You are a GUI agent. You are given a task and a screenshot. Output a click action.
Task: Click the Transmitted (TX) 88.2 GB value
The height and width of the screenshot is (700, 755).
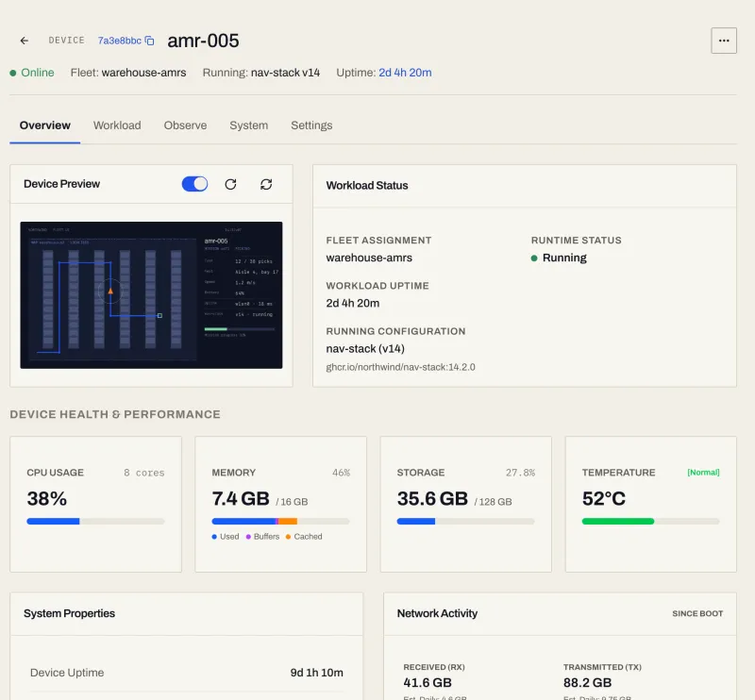point(587,683)
